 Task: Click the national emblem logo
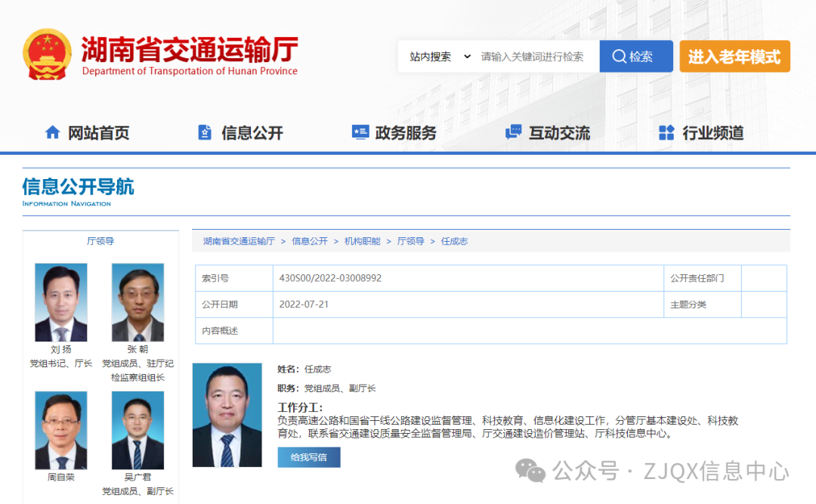click(48, 54)
